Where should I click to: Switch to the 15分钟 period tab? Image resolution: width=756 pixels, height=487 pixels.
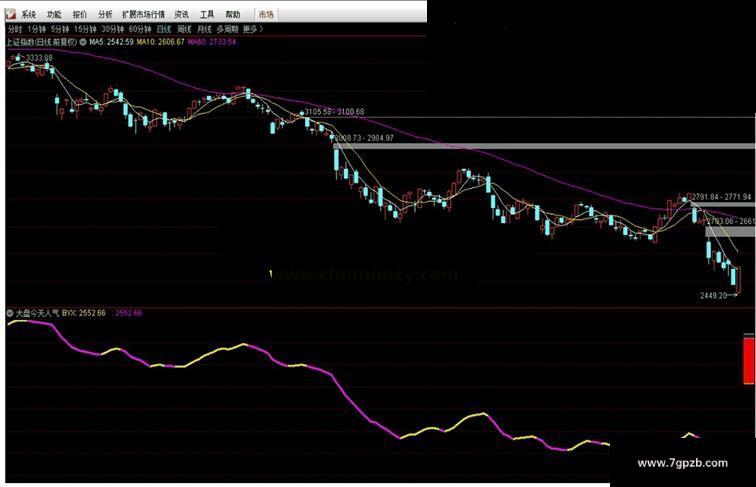85,29
